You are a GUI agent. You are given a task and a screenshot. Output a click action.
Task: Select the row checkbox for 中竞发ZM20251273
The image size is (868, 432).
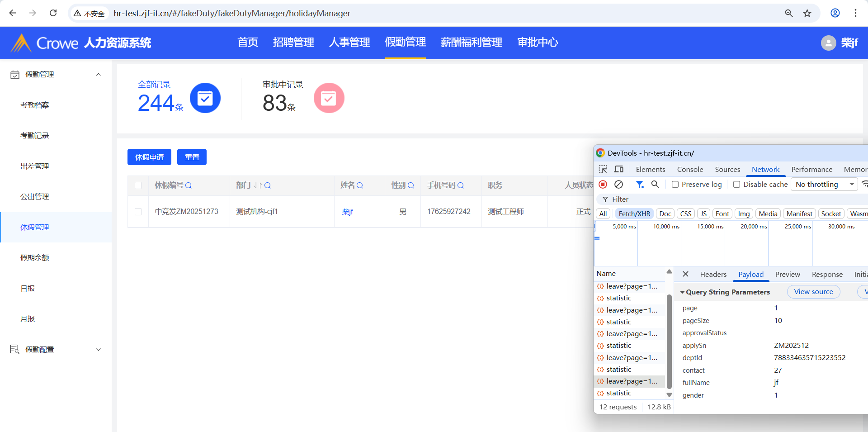(x=138, y=212)
